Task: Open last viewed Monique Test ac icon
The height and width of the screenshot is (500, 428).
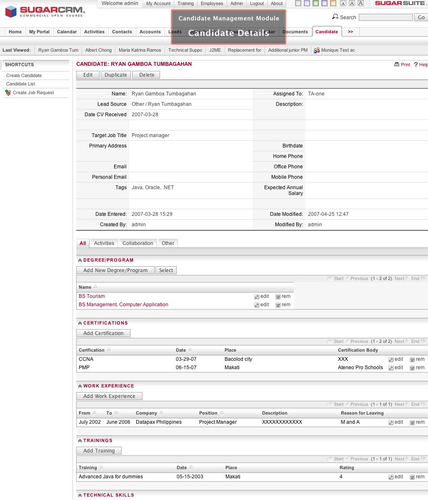Action: pos(317,50)
